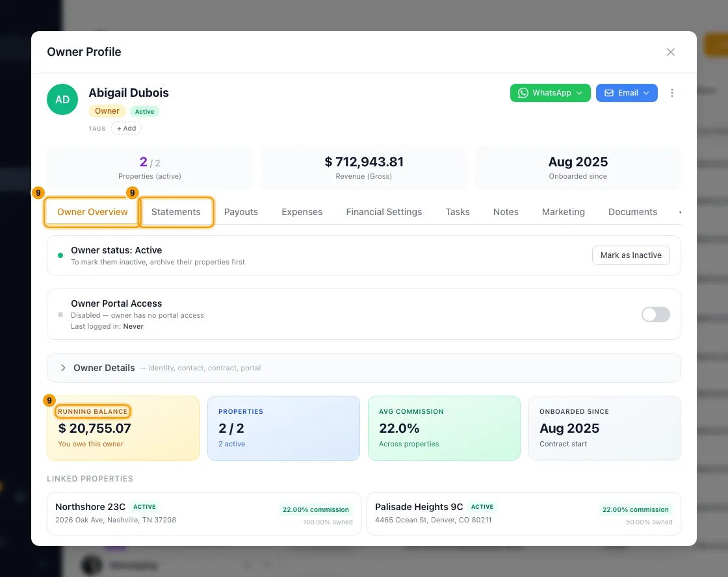728x577 pixels.
Task: Open the Marketing tab
Action: coord(563,212)
